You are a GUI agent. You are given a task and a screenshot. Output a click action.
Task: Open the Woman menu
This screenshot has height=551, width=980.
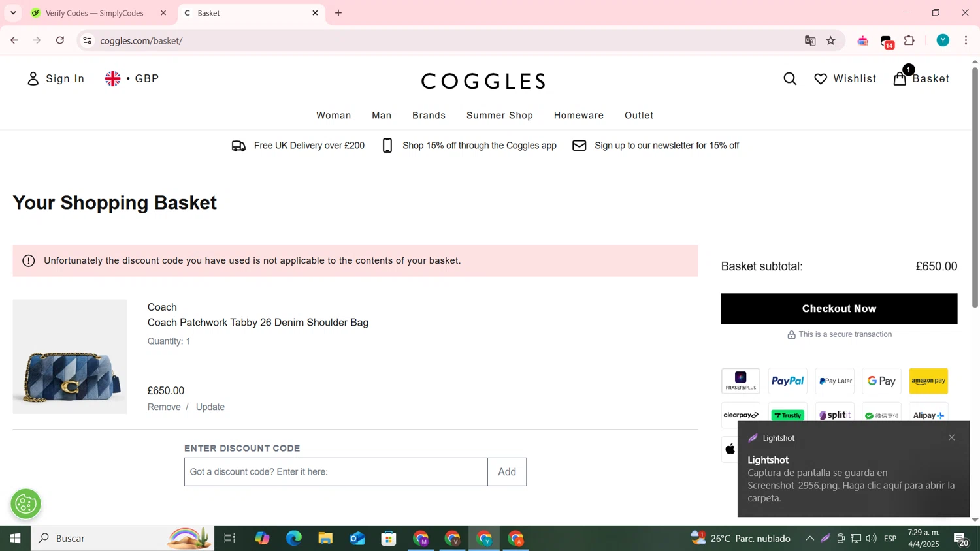click(334, 116)
